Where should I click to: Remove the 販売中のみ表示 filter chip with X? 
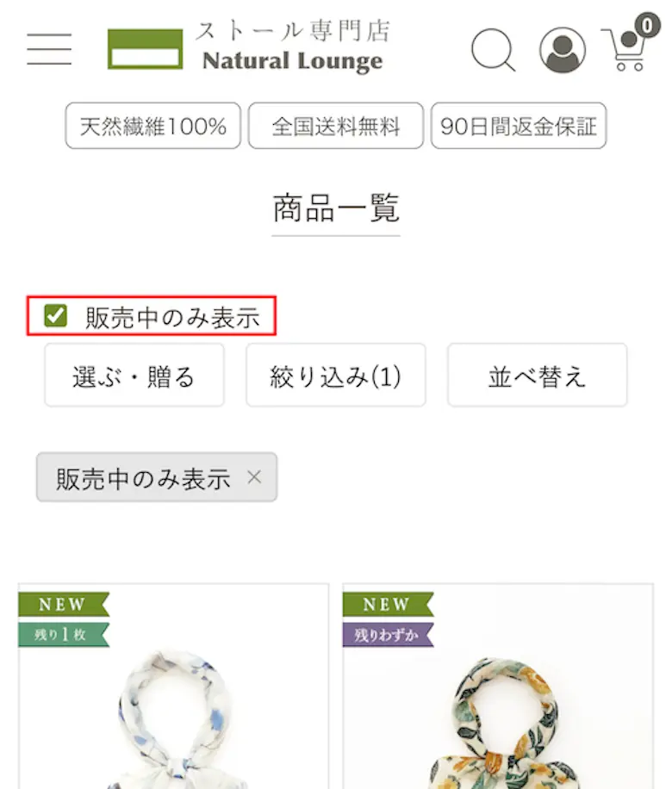pyautogui.click(x=254, y=476)
